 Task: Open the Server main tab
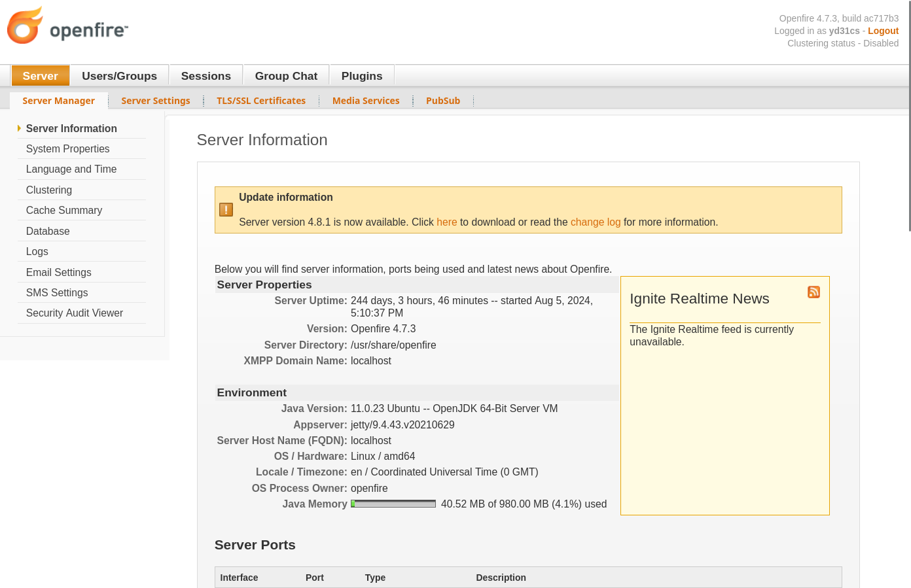pyautogui.click(x=41, y=76)
